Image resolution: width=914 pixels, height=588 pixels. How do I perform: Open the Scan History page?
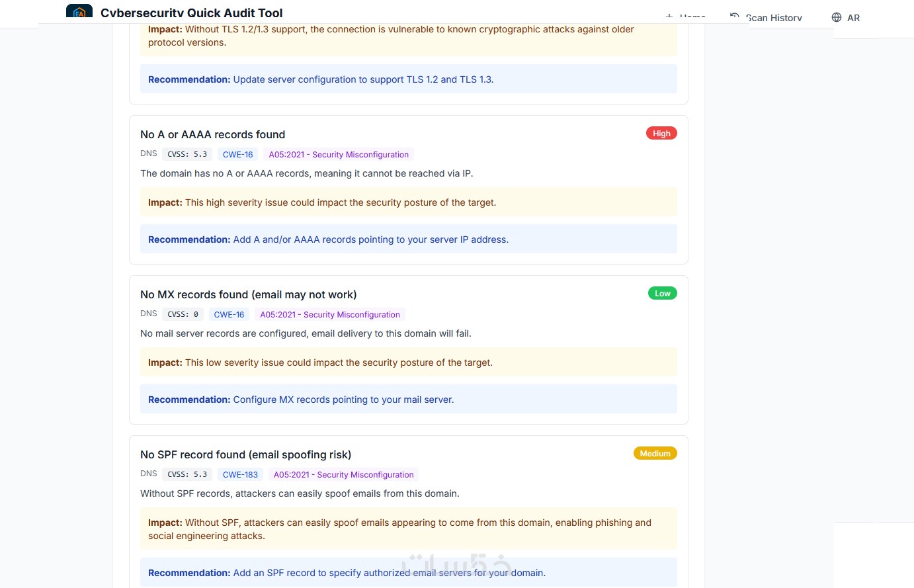tap(773, 18)
